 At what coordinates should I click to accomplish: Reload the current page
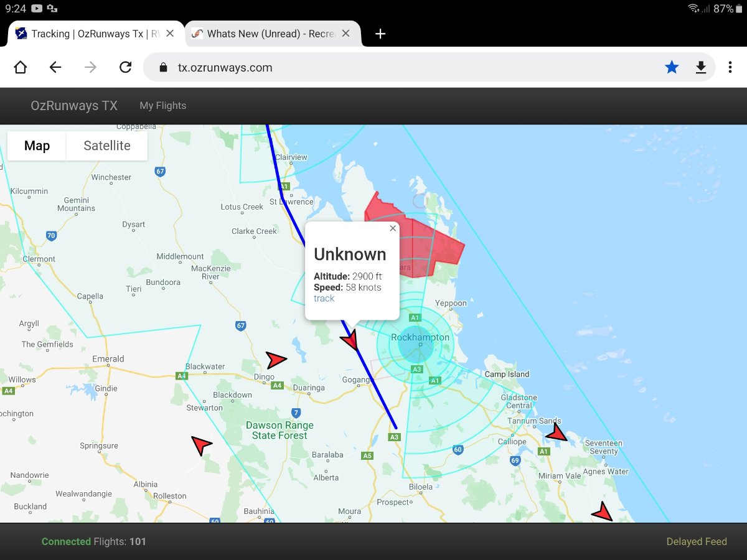(x=125, y=67)
